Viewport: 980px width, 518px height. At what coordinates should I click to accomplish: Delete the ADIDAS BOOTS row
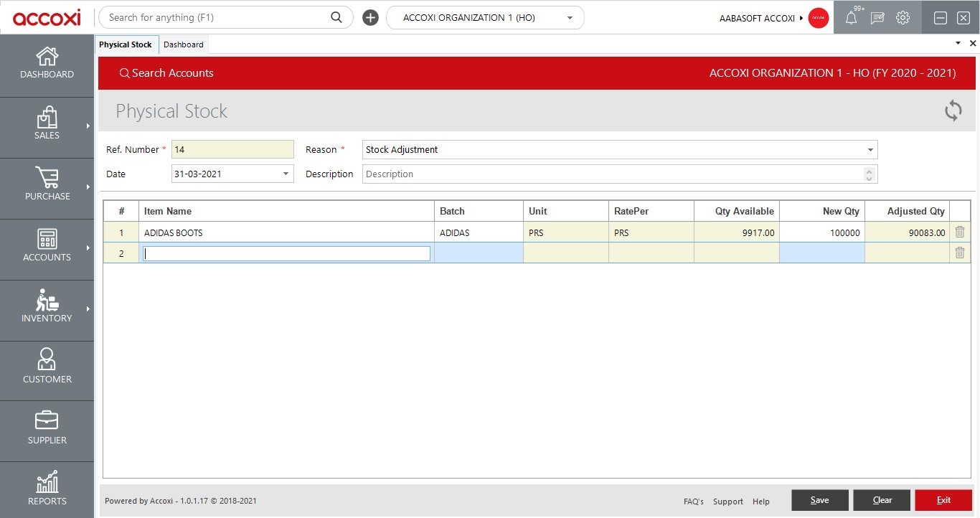click(x=960, y=232)
